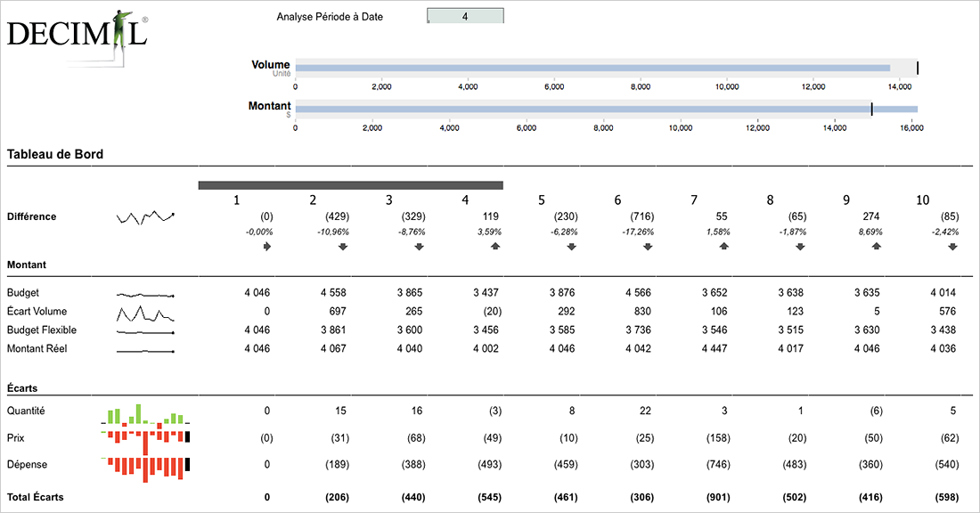This screenshot has height=513, width=980.
Task: Click the down trend arrow under -10,96%
Action: [x=343, y=246]
